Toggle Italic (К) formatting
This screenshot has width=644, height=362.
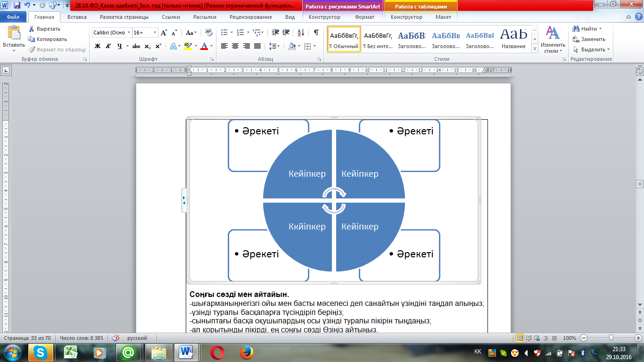(x=108, y=46)
